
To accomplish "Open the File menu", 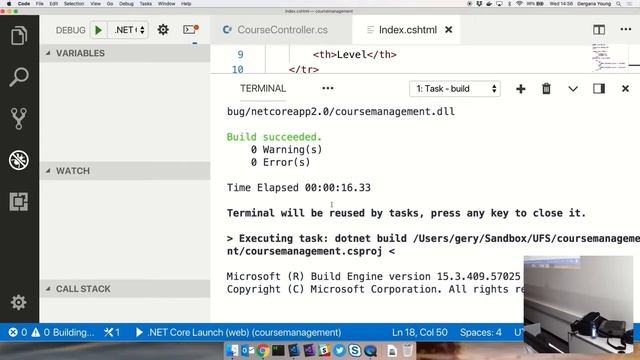I will coord(40,4).
